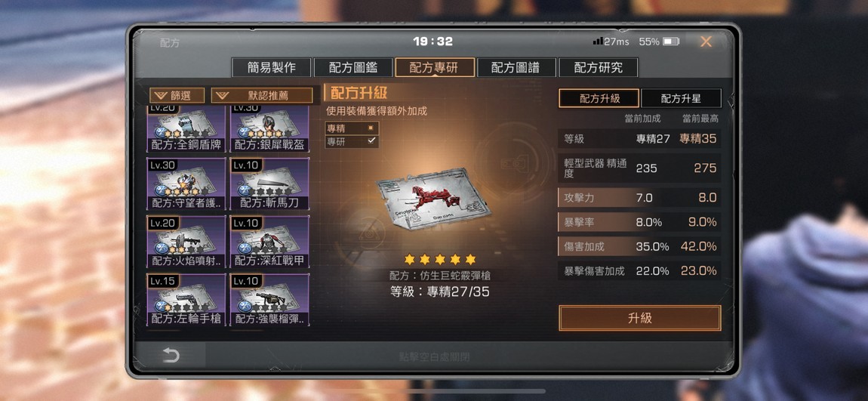Select the 強襲榴彈 recipe icon
868x401 pixels.
[x=269, y=300]
